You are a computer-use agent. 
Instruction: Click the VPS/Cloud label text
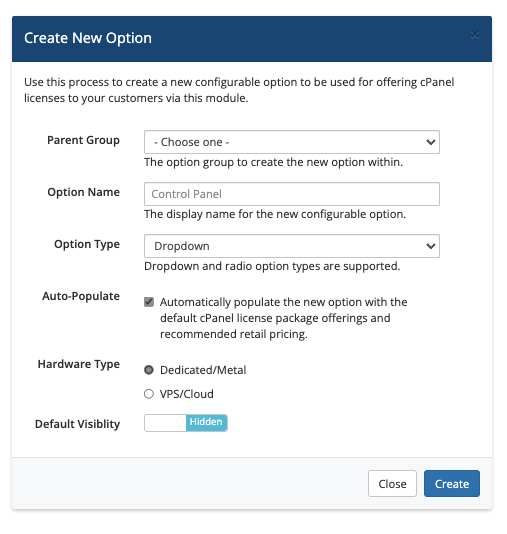click(x=187, y=394)
